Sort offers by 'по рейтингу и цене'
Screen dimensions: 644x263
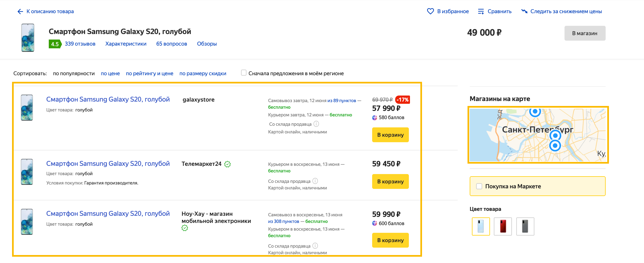pos(150,74)
